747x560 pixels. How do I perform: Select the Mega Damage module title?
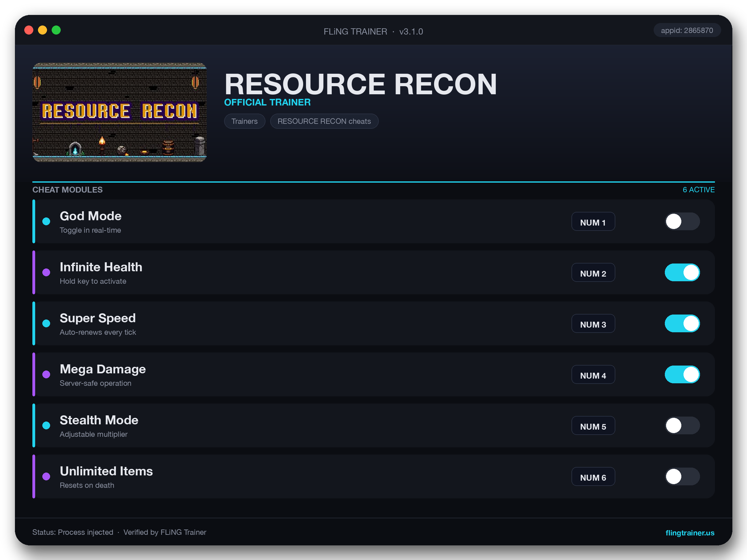(103, 369)
